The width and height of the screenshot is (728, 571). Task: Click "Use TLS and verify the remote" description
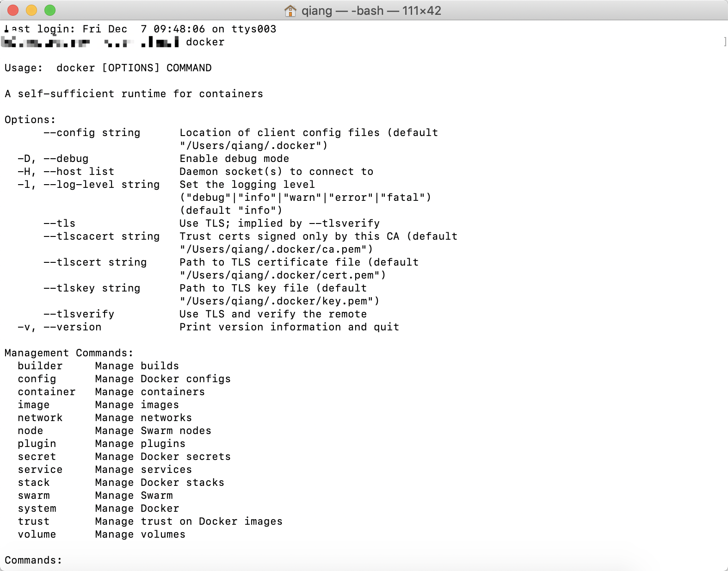tap(273, 314)
